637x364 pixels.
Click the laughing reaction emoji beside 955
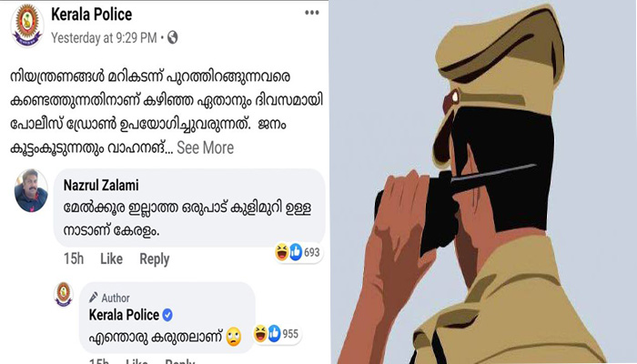point(260,333)
